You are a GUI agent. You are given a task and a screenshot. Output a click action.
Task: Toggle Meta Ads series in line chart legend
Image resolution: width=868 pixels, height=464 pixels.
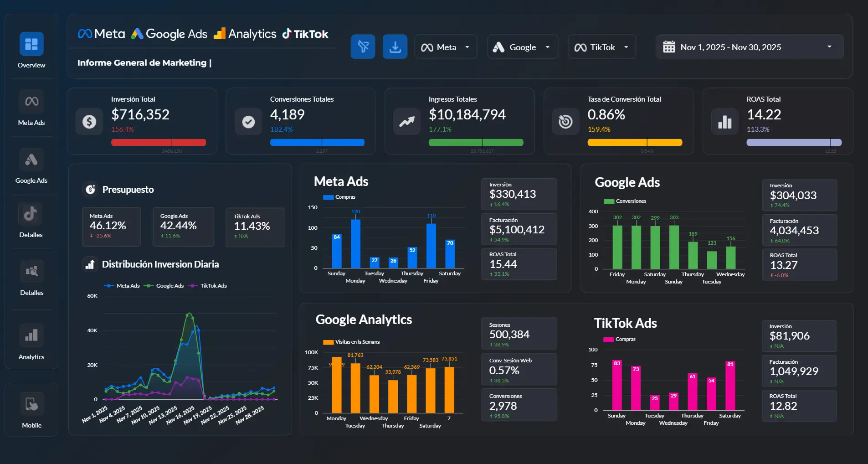tap(122, 286)
